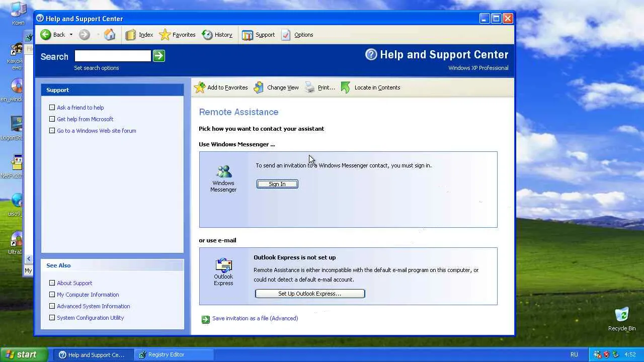This screenshot has width=644, height=362.
Task: Open Go to a Windows Web site forum
Action: (97, 131)
